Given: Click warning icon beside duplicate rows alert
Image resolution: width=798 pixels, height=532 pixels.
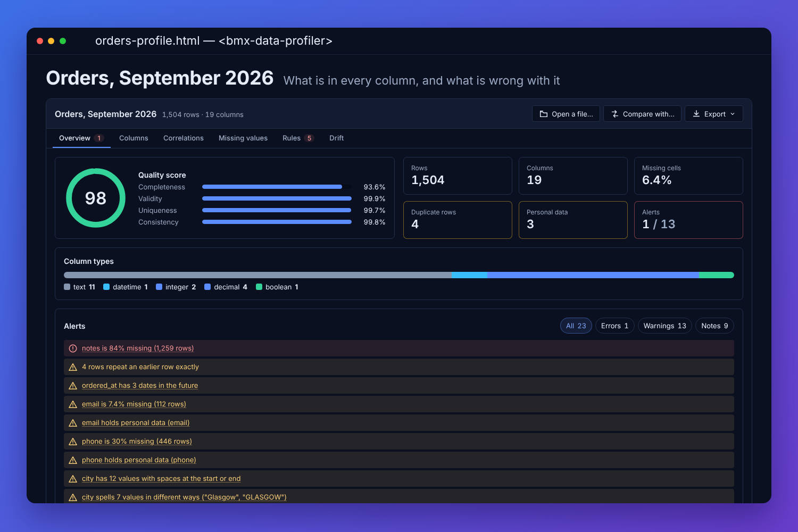Looking at the screenshot, I should (x=73, y=367).
